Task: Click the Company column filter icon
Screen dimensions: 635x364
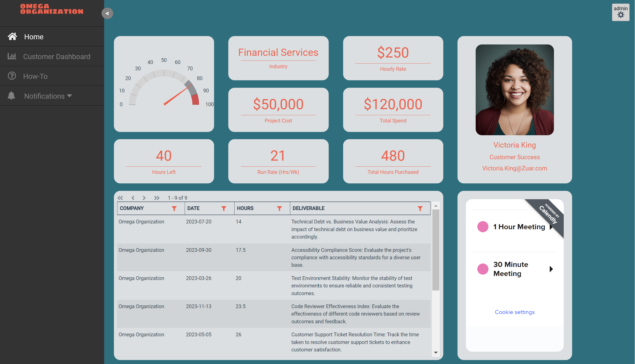Action: tap(174, 208)
